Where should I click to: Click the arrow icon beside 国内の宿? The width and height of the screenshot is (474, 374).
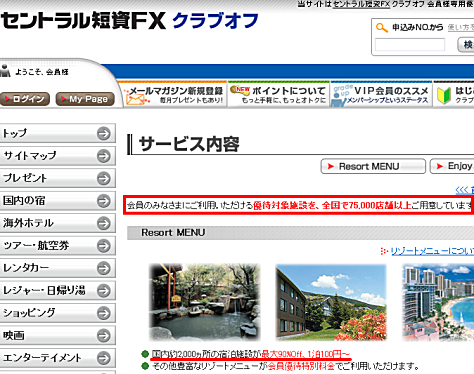[104, 201]
